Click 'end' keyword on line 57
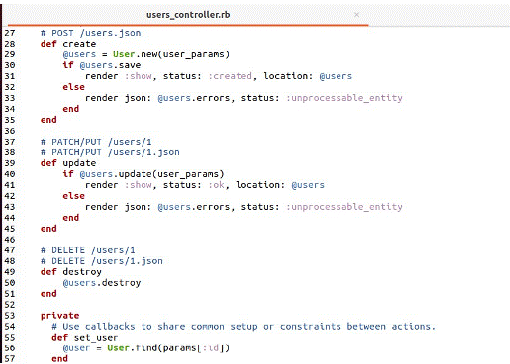This screenshot has width=510, height=364. point(59,359)
